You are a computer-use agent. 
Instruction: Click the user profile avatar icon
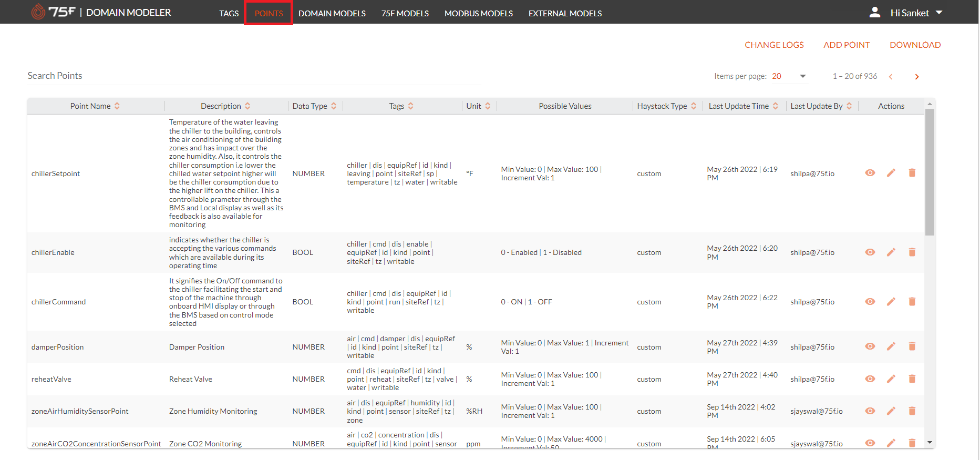pos(875,13)
